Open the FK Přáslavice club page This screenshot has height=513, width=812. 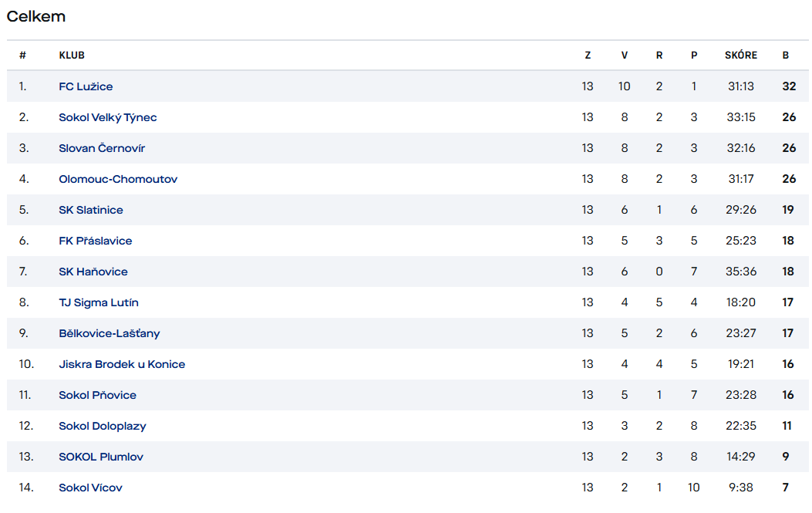pyautogui.click(x=96, y=241)
